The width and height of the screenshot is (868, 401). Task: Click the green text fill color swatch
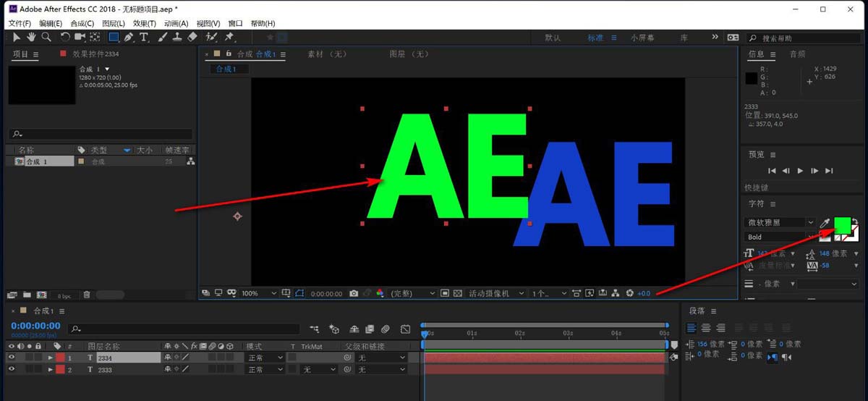(842, 225)
